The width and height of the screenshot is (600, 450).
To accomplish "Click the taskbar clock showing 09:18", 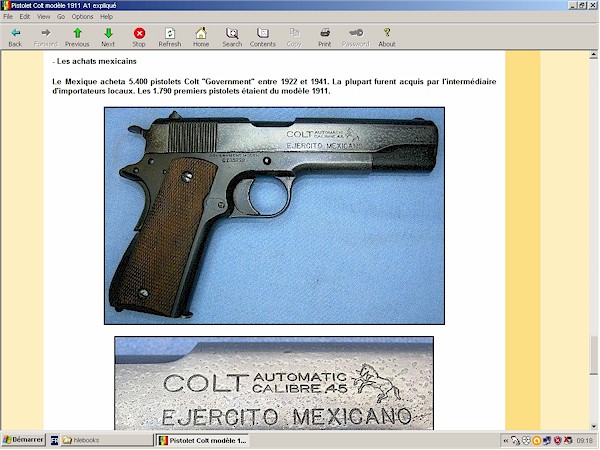I will (x=584, y=441).
